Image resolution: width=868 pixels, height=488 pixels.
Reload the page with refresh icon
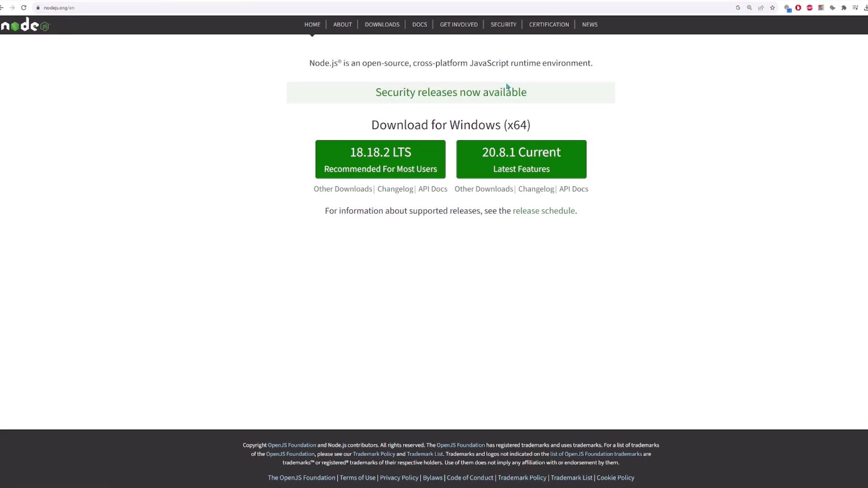[24, 8]
